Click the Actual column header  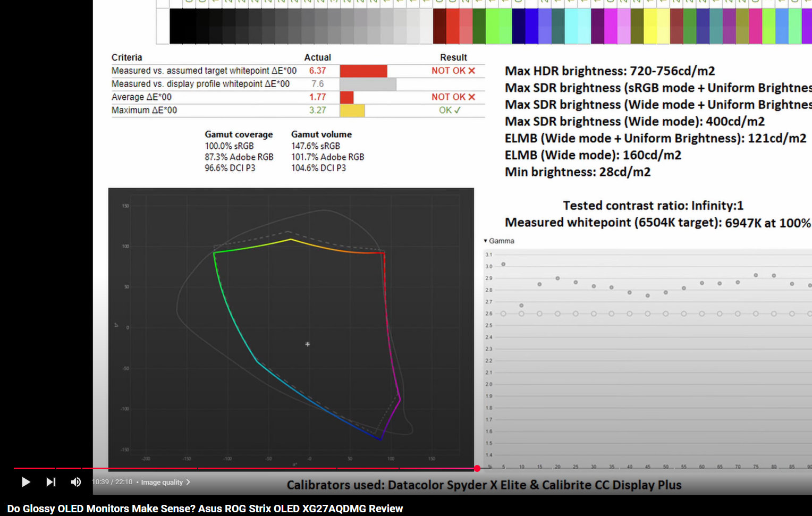pyautogui.click(x=317, y=57)
